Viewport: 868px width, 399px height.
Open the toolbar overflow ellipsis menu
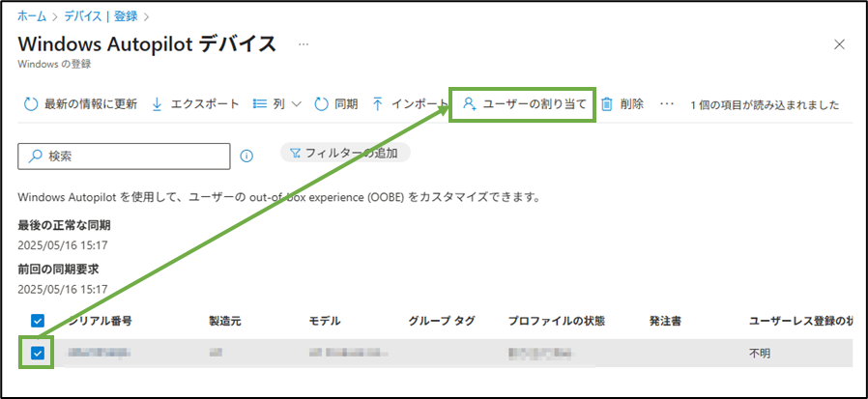point(667,104)
